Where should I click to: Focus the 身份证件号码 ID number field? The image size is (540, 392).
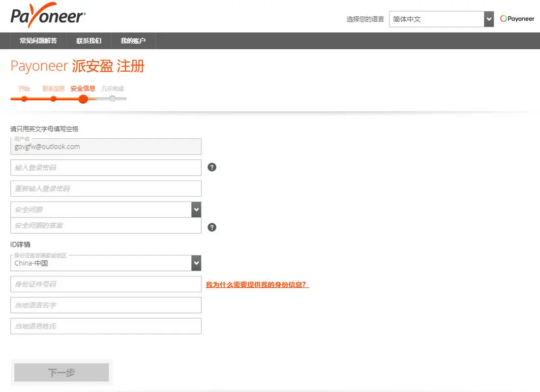106,284
